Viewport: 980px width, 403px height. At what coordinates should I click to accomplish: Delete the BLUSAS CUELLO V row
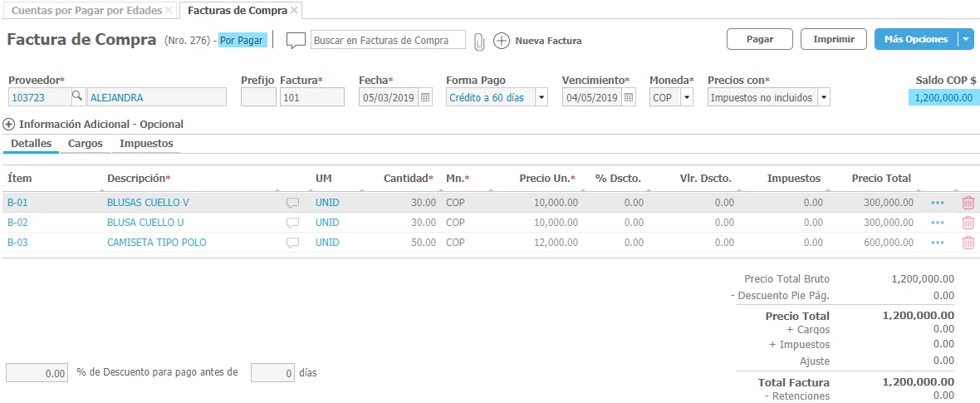point(968,203)
